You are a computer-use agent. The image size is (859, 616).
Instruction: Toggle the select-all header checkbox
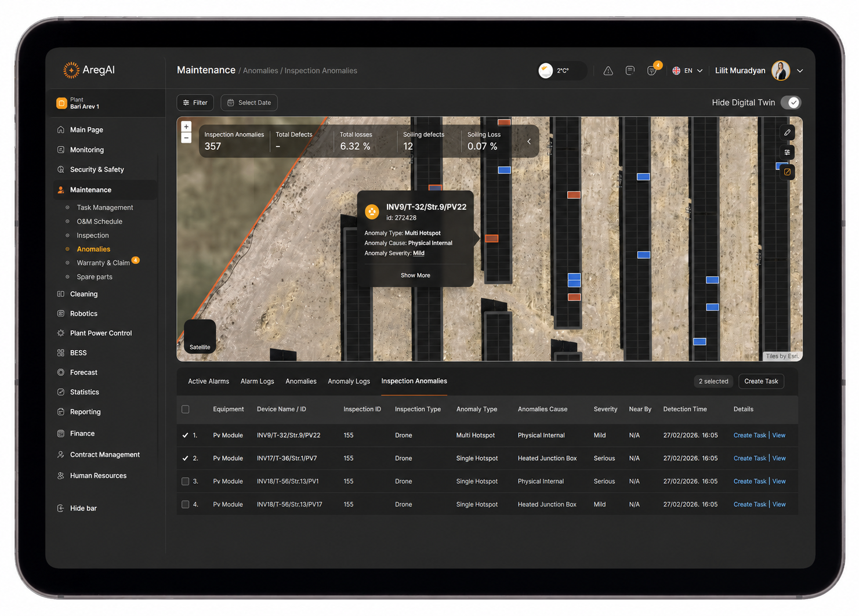click(186, 410)
